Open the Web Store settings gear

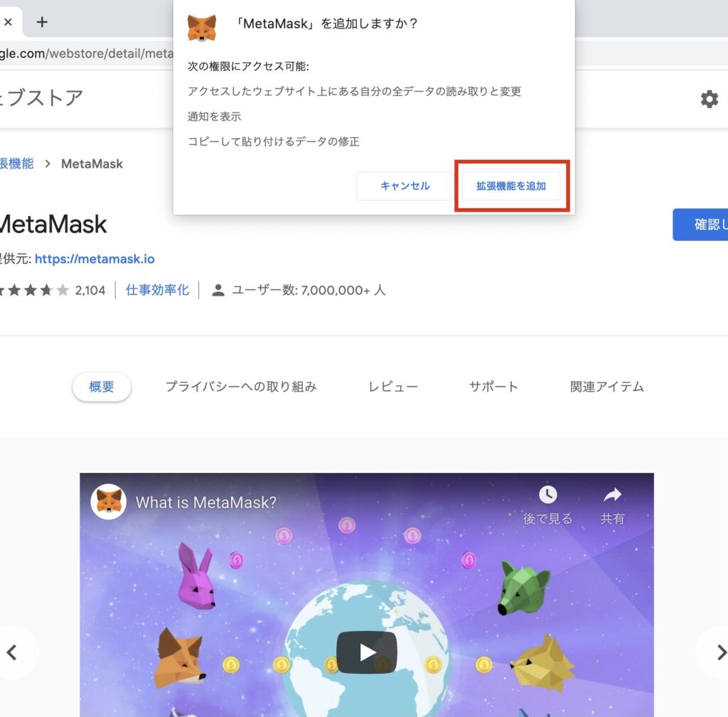tap(709, 99)
